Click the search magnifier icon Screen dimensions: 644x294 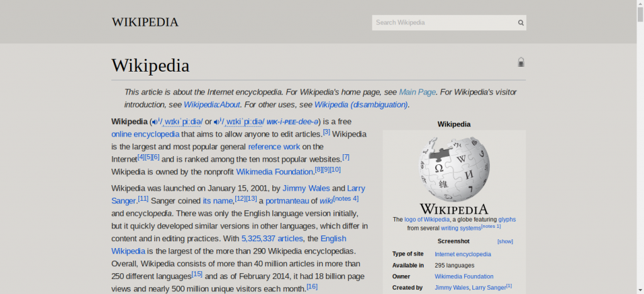520,23
